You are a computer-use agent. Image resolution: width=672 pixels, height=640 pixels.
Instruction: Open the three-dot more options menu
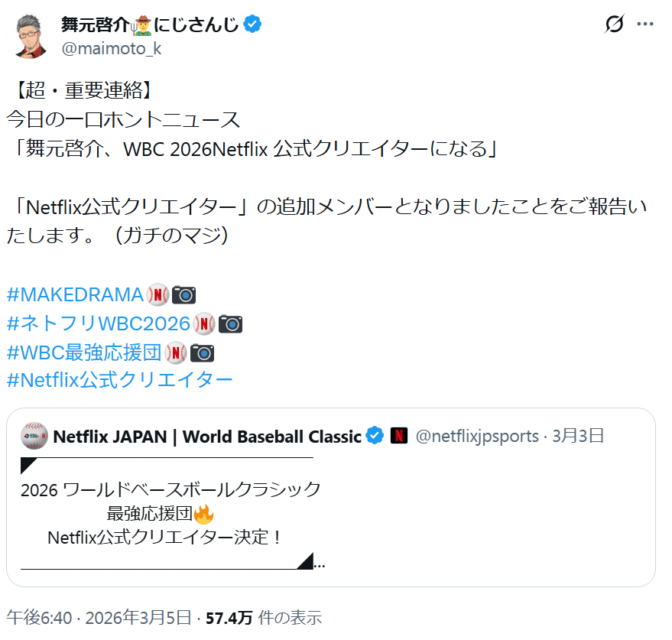(645, 24)
